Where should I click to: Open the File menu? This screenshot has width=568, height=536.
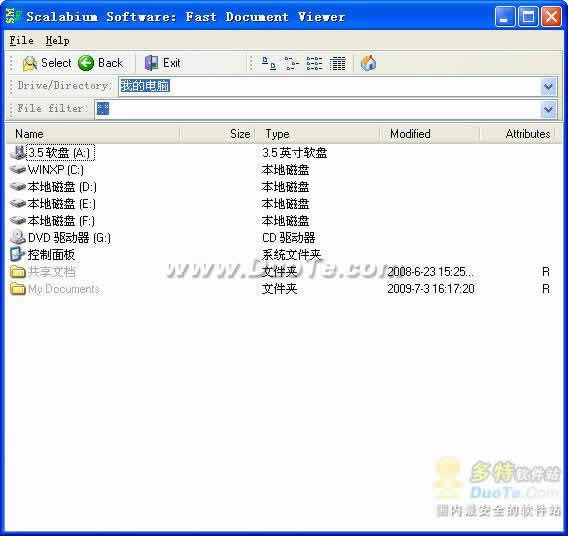tap(21, 40)
